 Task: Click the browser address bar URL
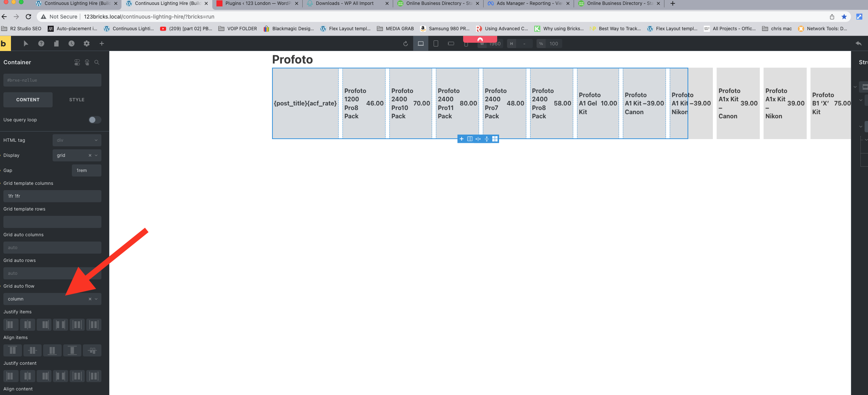coord(149,17)
